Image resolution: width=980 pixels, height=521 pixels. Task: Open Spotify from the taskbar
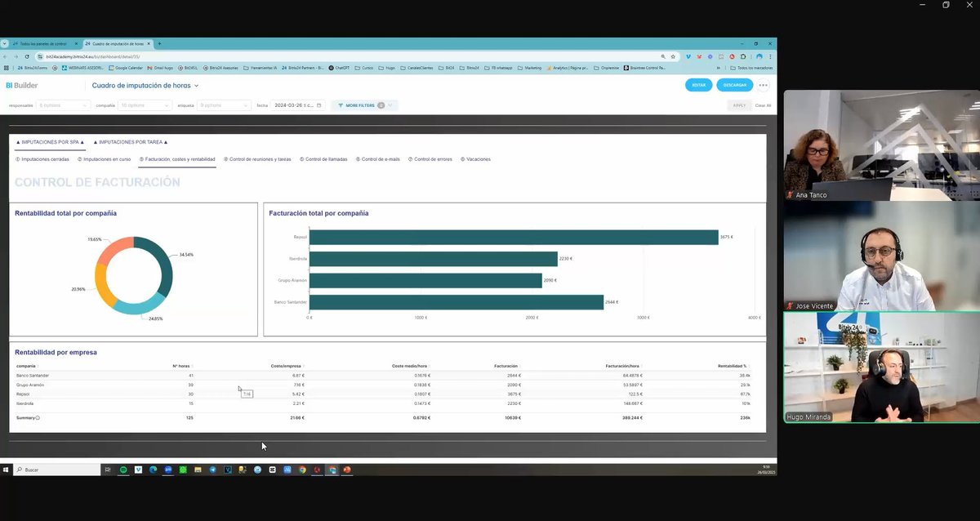(123, 470)
